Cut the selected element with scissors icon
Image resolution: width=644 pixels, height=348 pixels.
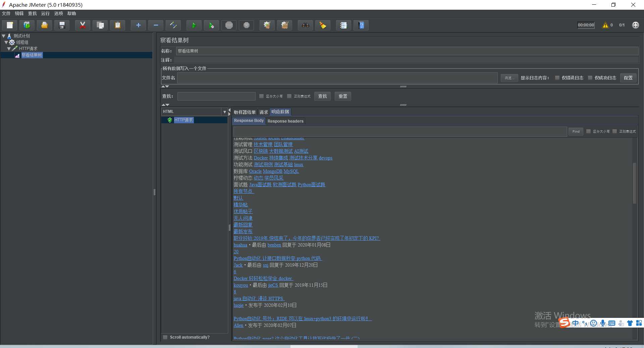(x=83, y=25)
